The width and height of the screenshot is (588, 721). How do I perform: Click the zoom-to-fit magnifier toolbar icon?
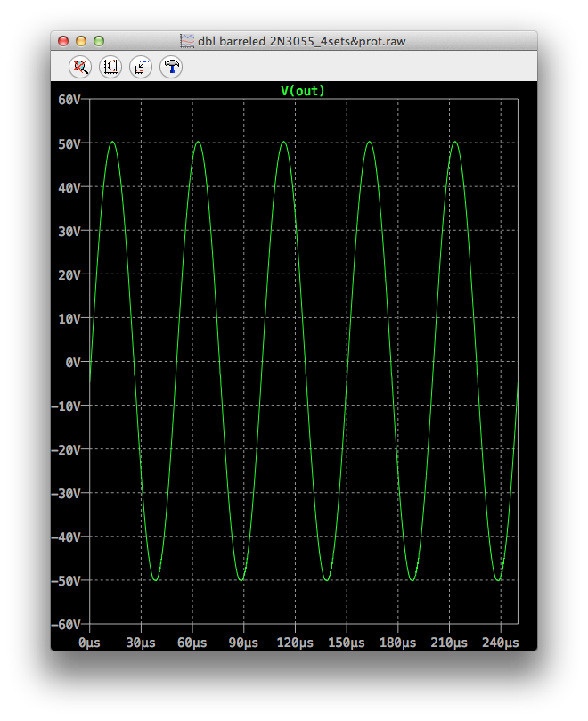[x=80, y=67]
